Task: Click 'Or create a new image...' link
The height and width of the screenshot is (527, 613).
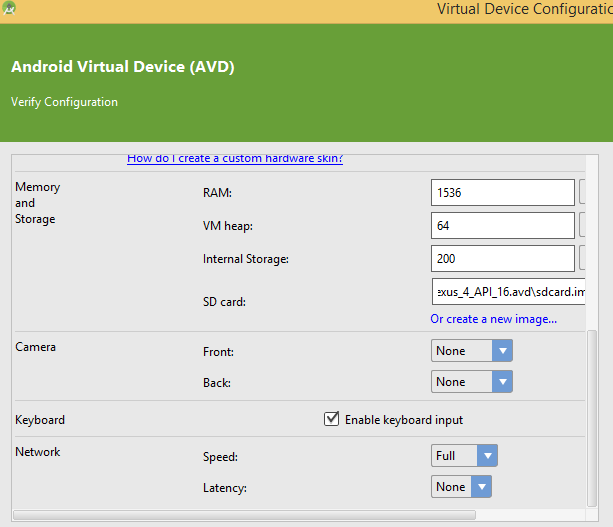Action: tap(493, 319)
